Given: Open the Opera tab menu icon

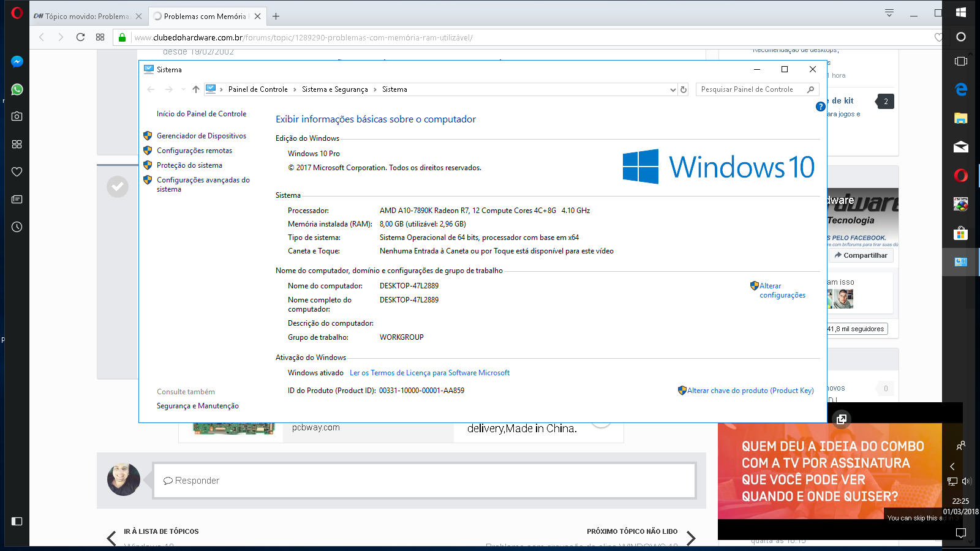Looking at the screenshot, I should pyautogui.click(x=889, y=13).
